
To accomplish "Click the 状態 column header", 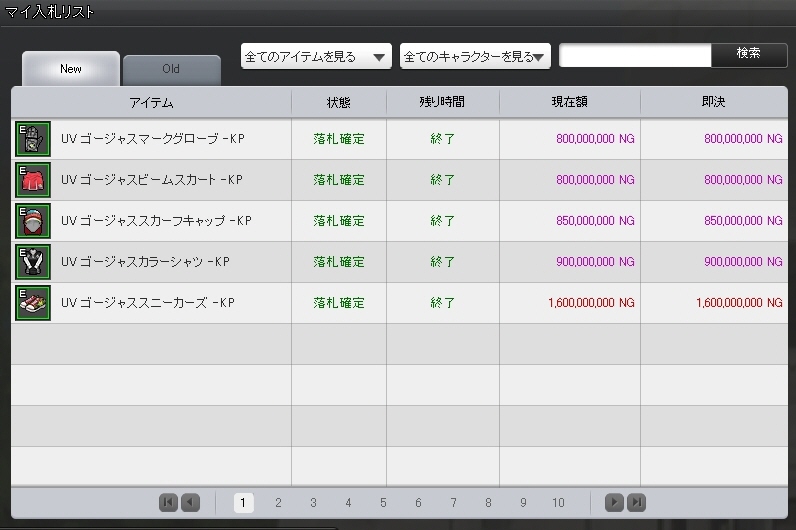I will (x=339, y=103).
